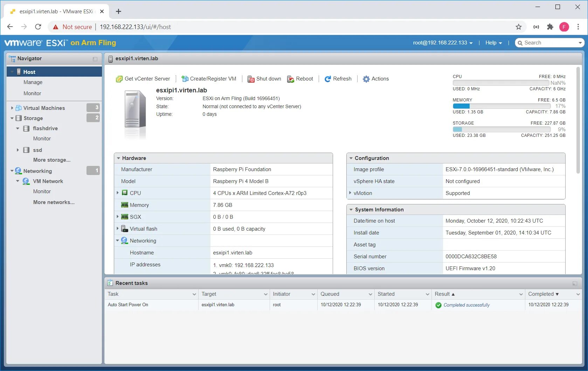This screenshot has width=588, height=371.
Task: Click the Networking icon in Hardware panel
Action: coord(124,240)
